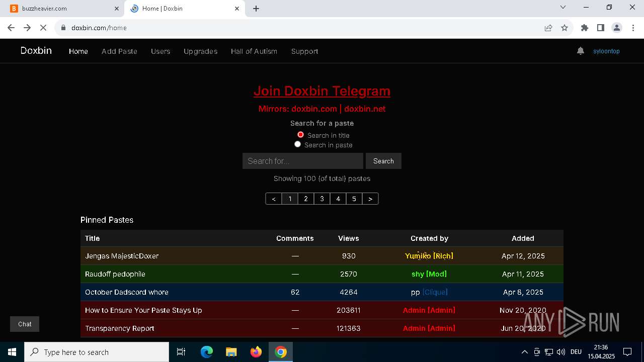Go to pagination page 4
The image size is (644, 362).
338,199
